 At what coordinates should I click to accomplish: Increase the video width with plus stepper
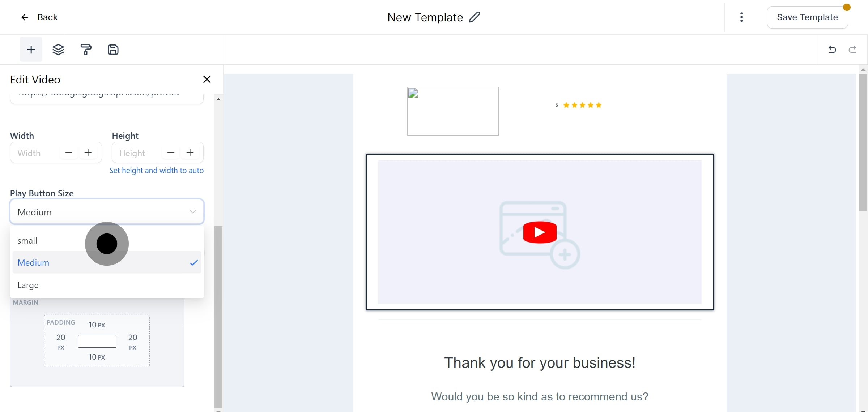tap(88, 152)
